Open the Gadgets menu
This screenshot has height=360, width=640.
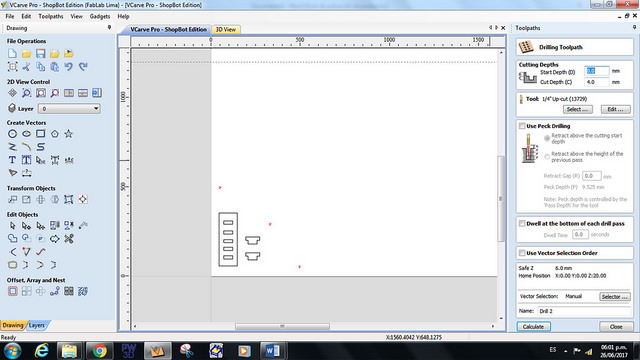[x=100, y=16]
